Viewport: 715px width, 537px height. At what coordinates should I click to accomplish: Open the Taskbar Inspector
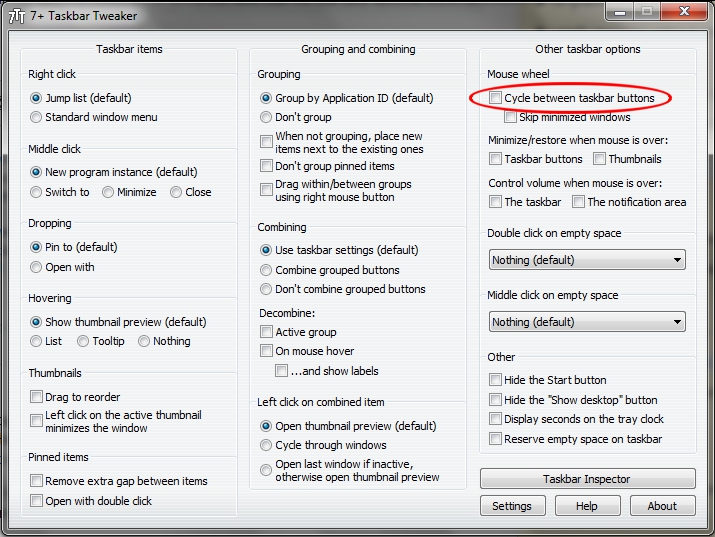click(x=588, y=479)
